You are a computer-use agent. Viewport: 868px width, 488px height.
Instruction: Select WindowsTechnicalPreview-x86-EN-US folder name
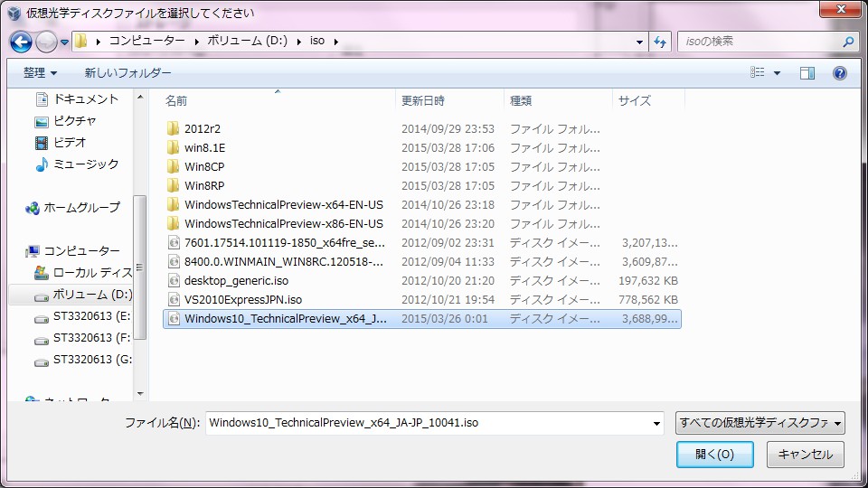(283, 223)
